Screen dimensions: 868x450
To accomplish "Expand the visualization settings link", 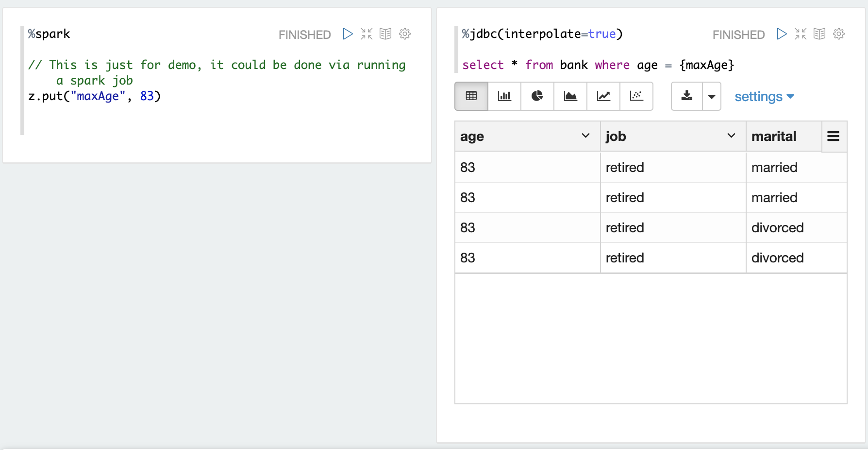I will click(x=764, y=97).
